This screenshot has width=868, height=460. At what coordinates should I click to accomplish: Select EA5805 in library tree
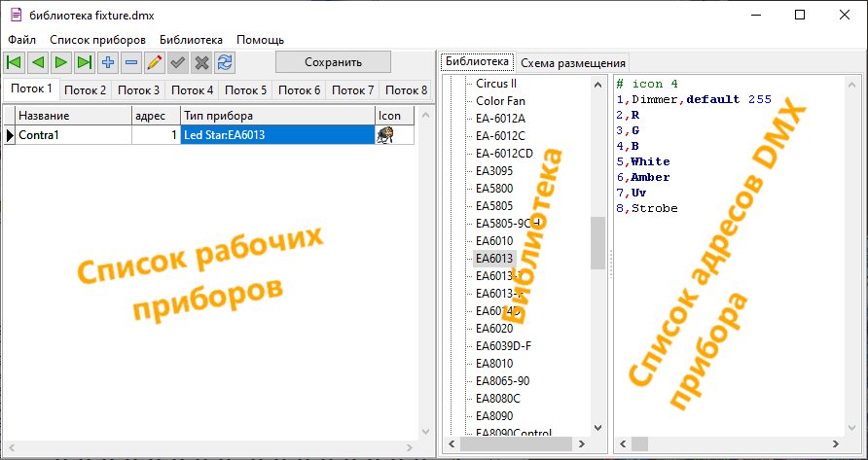coord(494,206)
